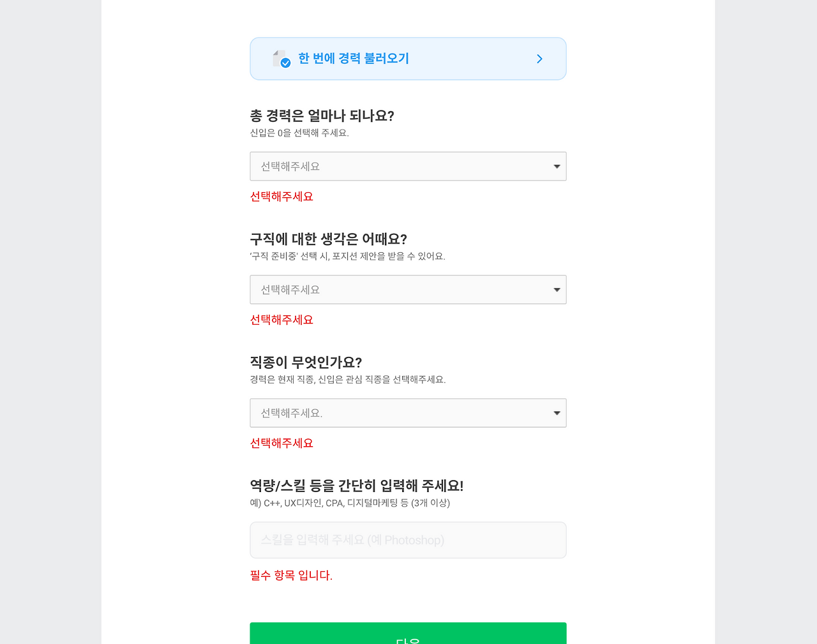
Task: Click the document icon in the career import banner
Action: pyautogui.click(x=279, y=57)
